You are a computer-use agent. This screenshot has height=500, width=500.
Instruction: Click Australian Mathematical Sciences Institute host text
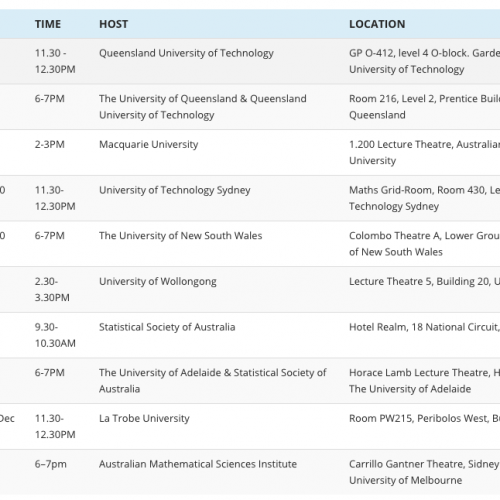tap(198, 464)
